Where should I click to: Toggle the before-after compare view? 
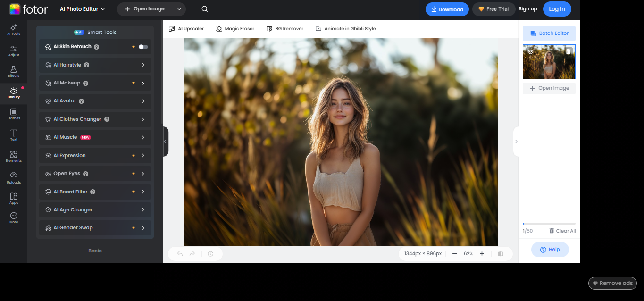coord(500,253)
